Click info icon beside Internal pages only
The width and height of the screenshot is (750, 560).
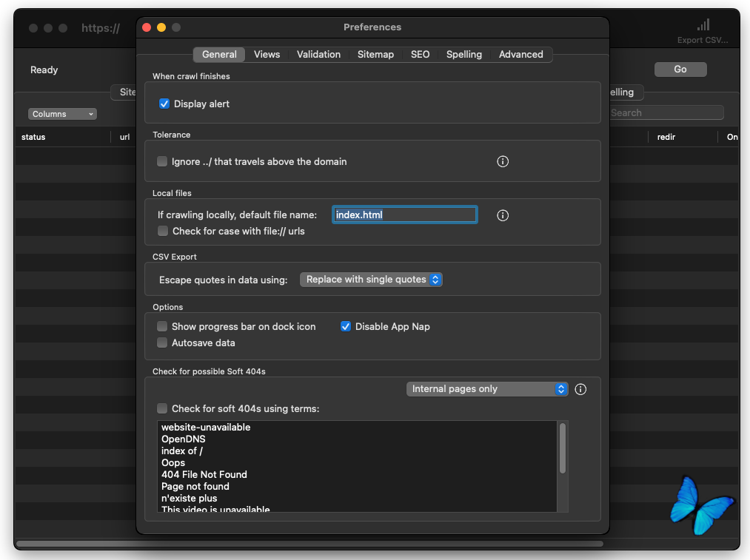click(580, 389)
